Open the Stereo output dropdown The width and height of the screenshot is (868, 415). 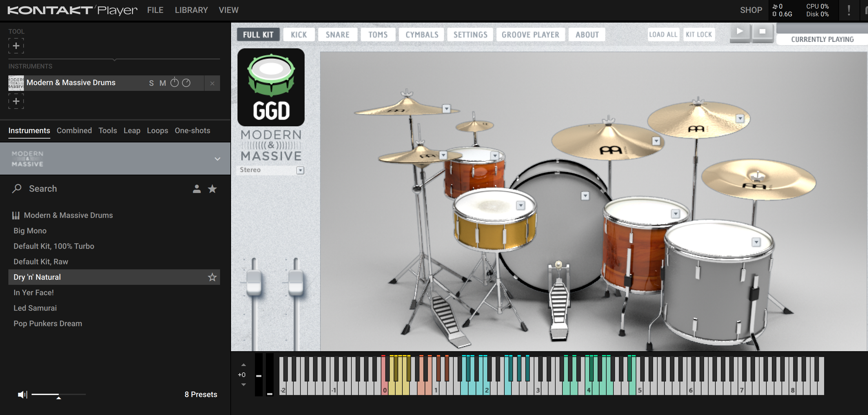300,170
